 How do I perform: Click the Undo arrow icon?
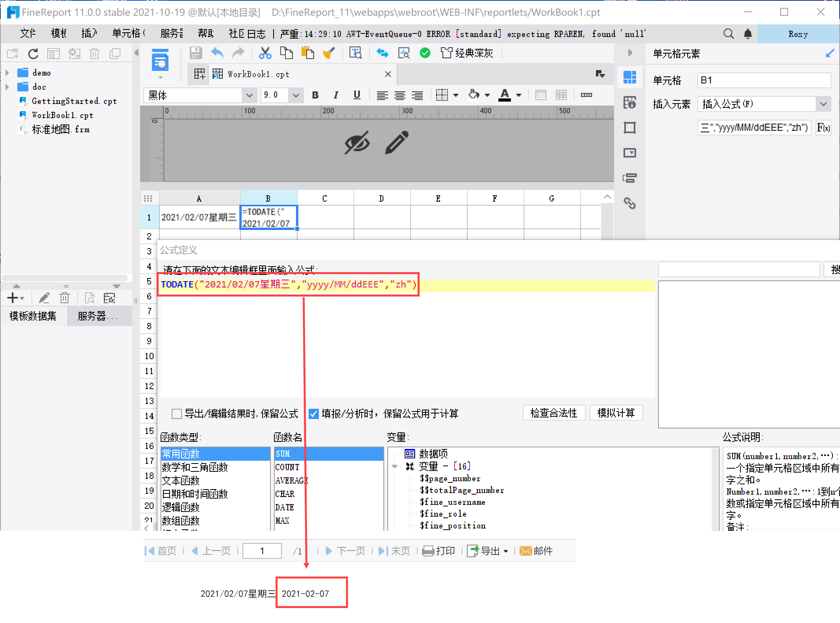[x=217, y=53]
